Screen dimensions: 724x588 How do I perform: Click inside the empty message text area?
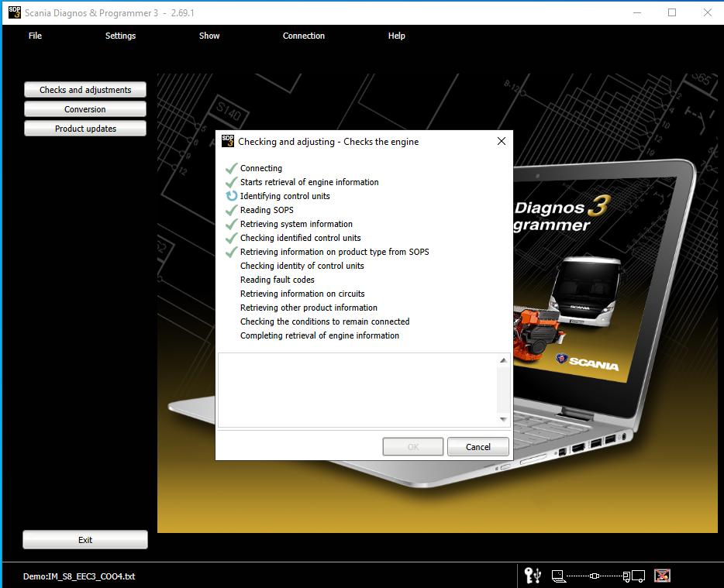click(357, 390)
